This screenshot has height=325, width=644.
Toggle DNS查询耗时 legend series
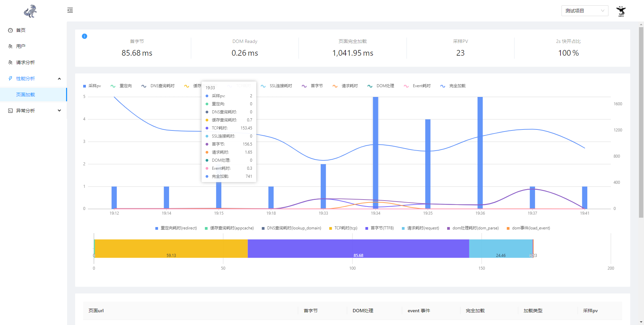(158, 86)
